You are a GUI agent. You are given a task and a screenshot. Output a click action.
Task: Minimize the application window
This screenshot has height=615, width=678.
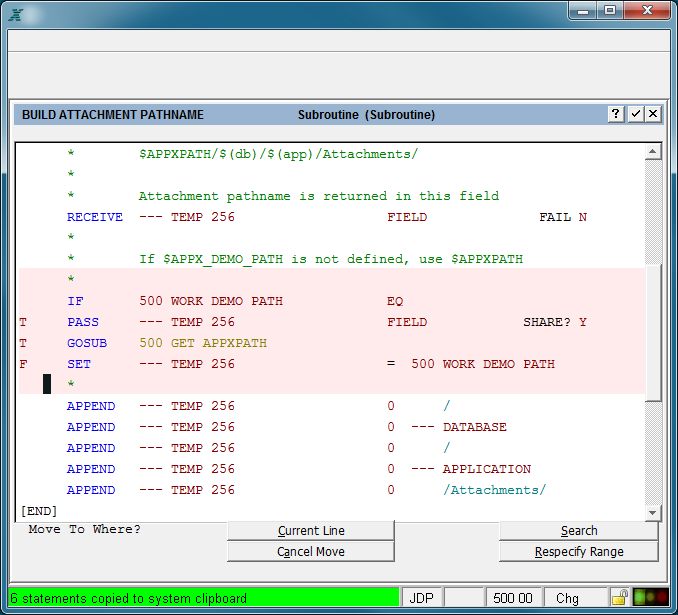point(583,10)
